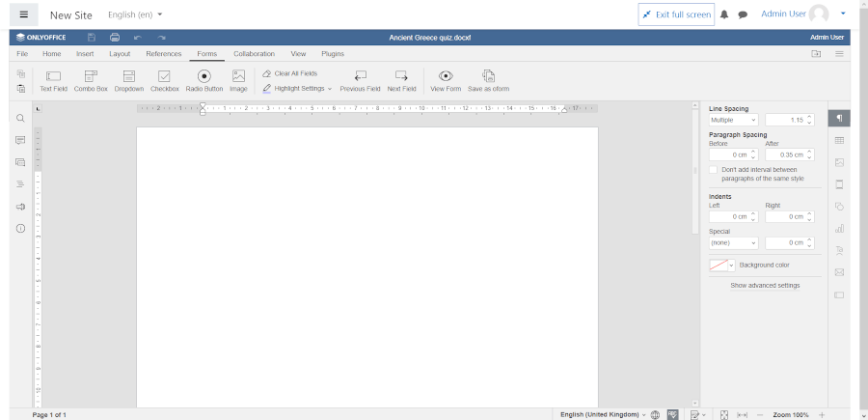Switch to the Layout tab
Screen dimensions: 868x420
click(x=120, y=54)
